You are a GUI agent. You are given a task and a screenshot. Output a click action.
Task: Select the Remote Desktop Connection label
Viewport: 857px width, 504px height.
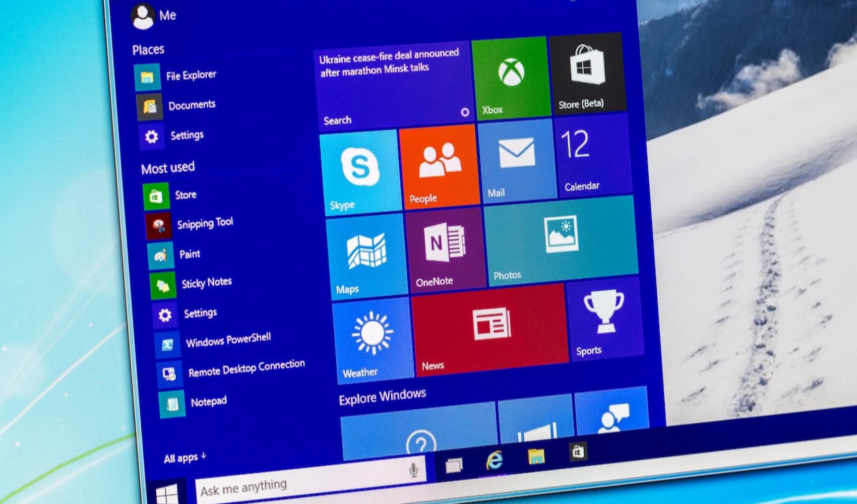pyautogui.click(x=247, y=368)
